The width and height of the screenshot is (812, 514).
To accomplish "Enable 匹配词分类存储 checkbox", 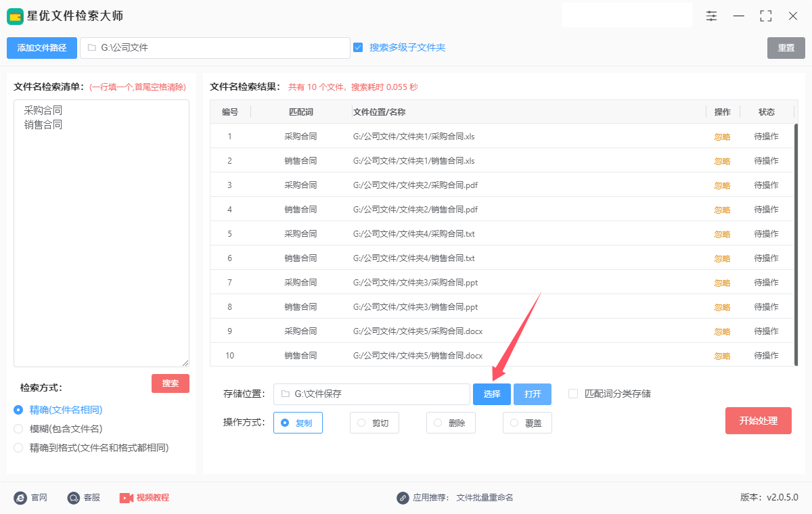I will coord(573,394).
